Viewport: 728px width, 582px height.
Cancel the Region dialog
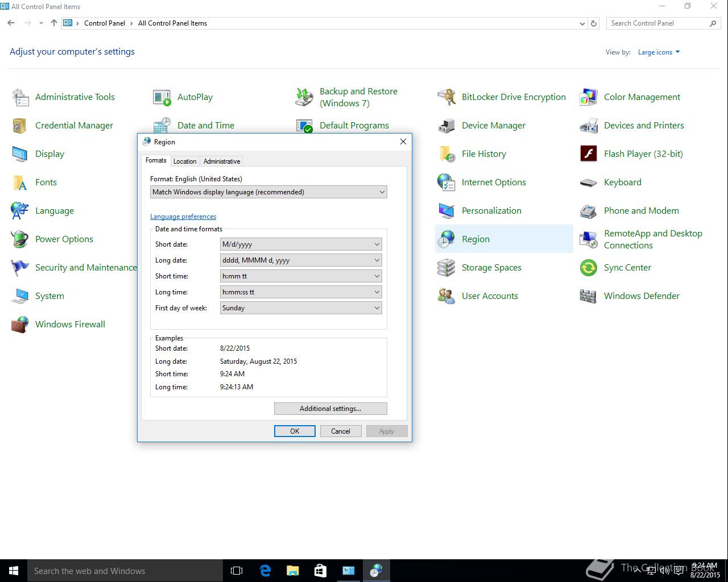(341, 431)
